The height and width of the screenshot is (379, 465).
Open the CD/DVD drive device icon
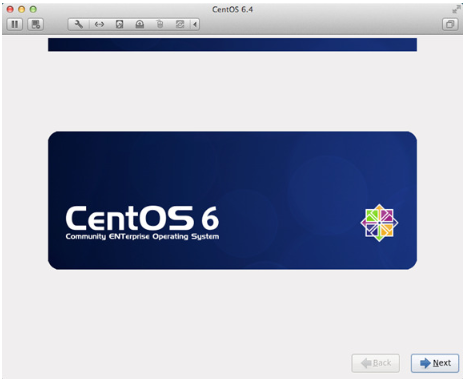(x=140, y=24)
